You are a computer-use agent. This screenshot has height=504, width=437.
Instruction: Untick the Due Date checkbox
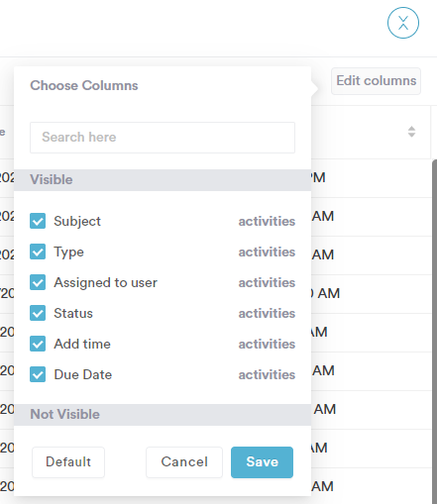(38, 374)
